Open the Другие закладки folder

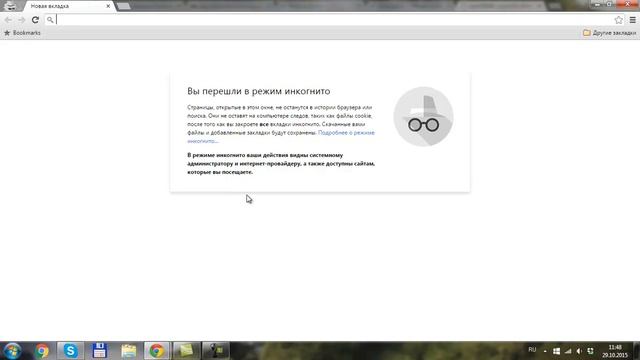pos(609,33)
